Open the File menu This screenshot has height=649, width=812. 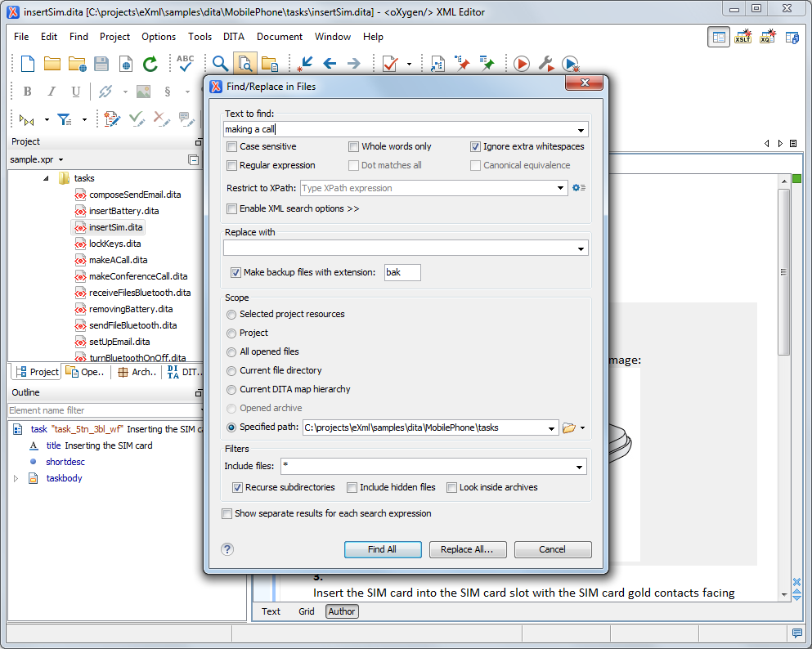[21, 37]
